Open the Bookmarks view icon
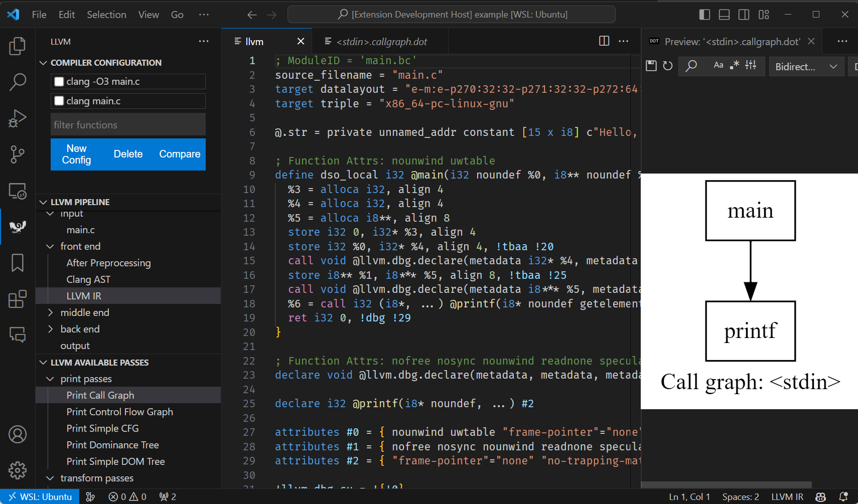This screenshot has height=504, width=858. click(18, 263)
